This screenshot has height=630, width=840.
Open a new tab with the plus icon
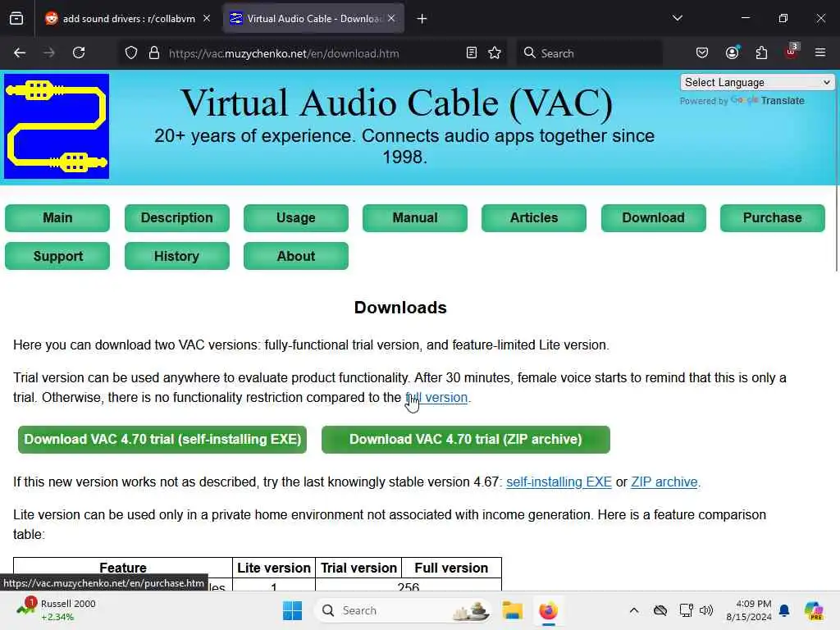pyautogui.click(x=422, y=19)
